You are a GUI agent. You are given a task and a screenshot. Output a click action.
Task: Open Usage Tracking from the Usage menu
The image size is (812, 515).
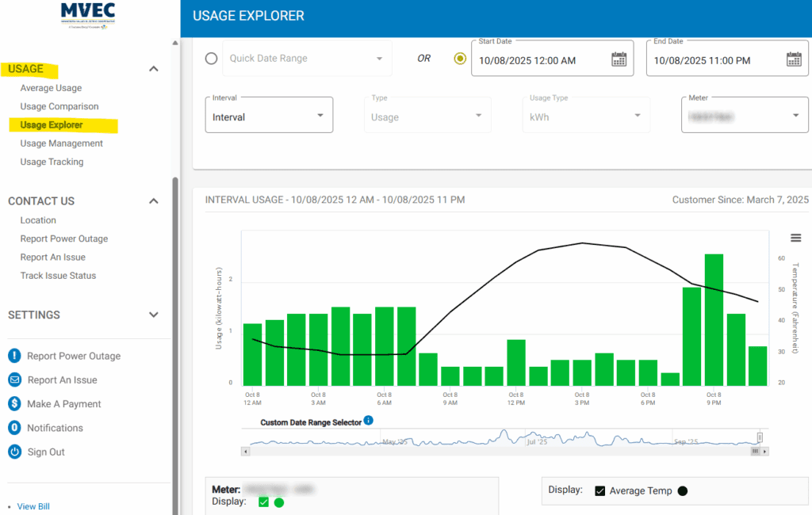coord(52,162)
